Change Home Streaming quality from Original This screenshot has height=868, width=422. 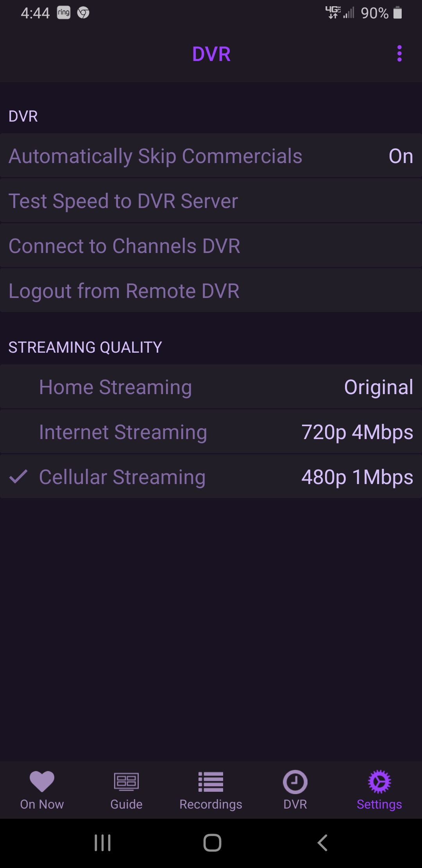click(x=378, y=387)
